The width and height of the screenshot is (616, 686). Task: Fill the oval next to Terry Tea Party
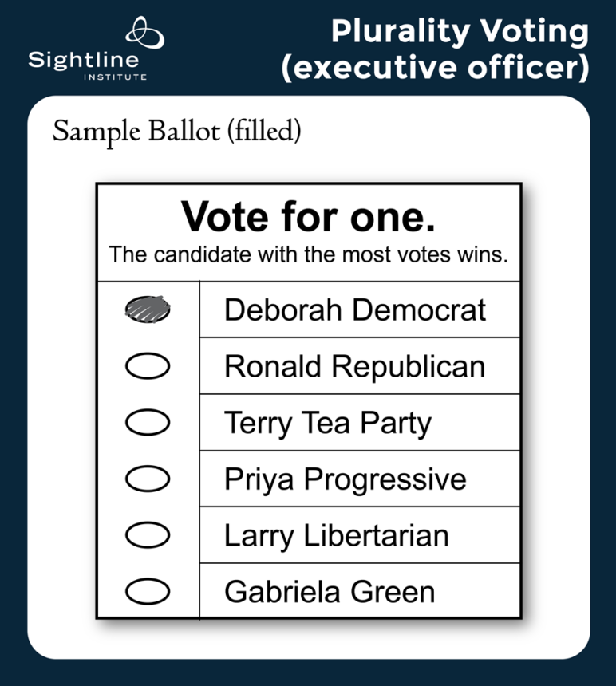(x=148, y=423)
